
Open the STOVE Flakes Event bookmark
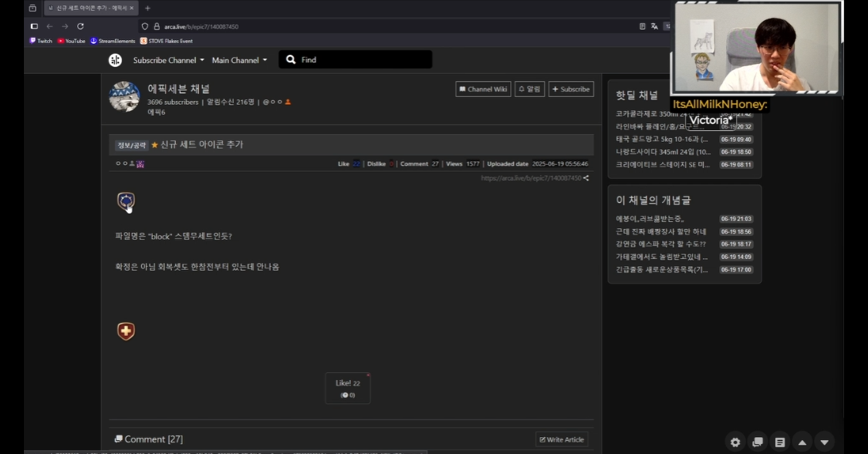167,41
